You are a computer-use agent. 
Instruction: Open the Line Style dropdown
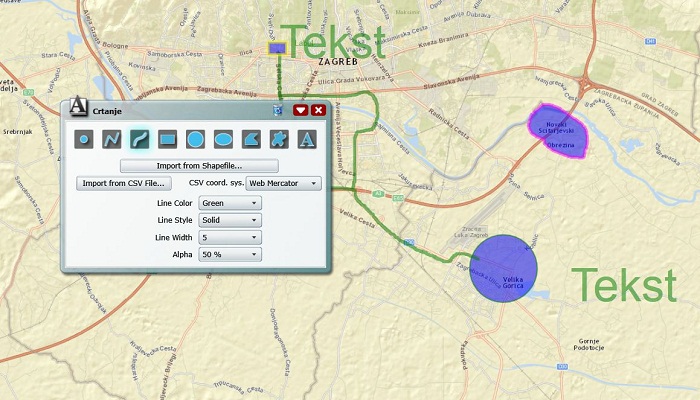click(230, 220)
